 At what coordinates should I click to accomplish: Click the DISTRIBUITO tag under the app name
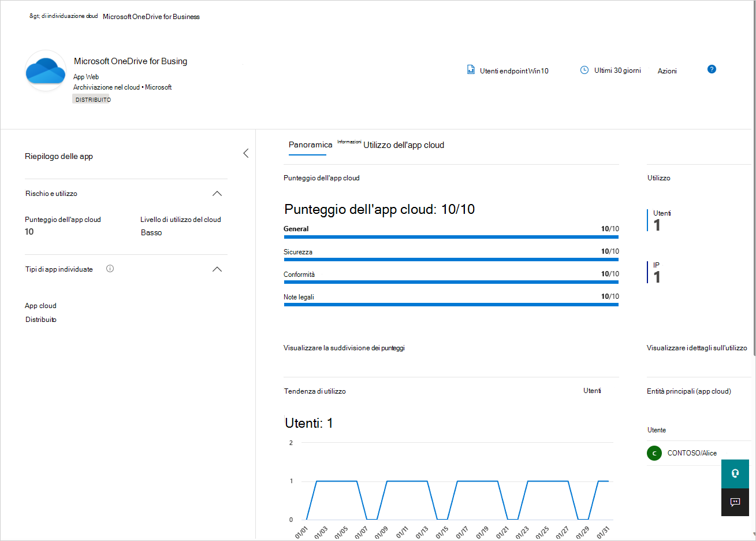92,99
